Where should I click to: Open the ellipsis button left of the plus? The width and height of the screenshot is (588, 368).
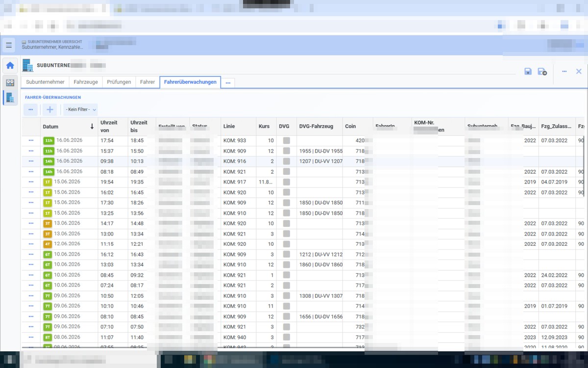pos(30,109)
